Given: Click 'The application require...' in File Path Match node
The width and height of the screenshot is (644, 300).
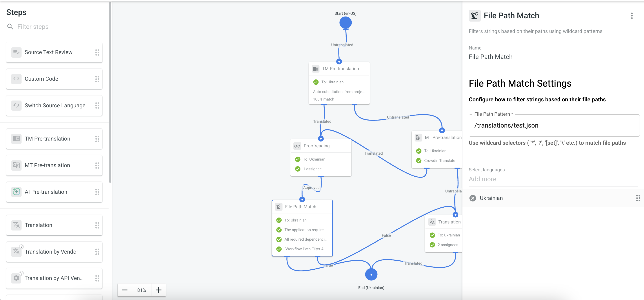Looking at the screenshot, I should tap(305, 230).
